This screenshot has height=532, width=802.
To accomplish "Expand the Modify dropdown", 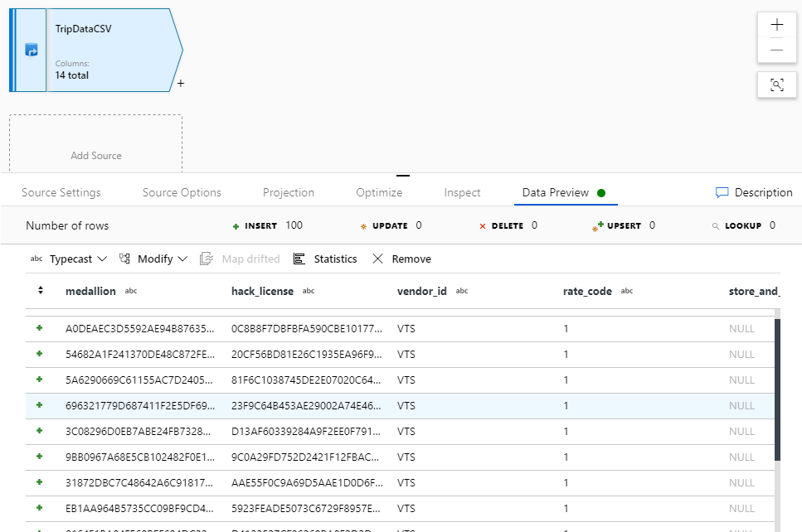I will [182, 259].
